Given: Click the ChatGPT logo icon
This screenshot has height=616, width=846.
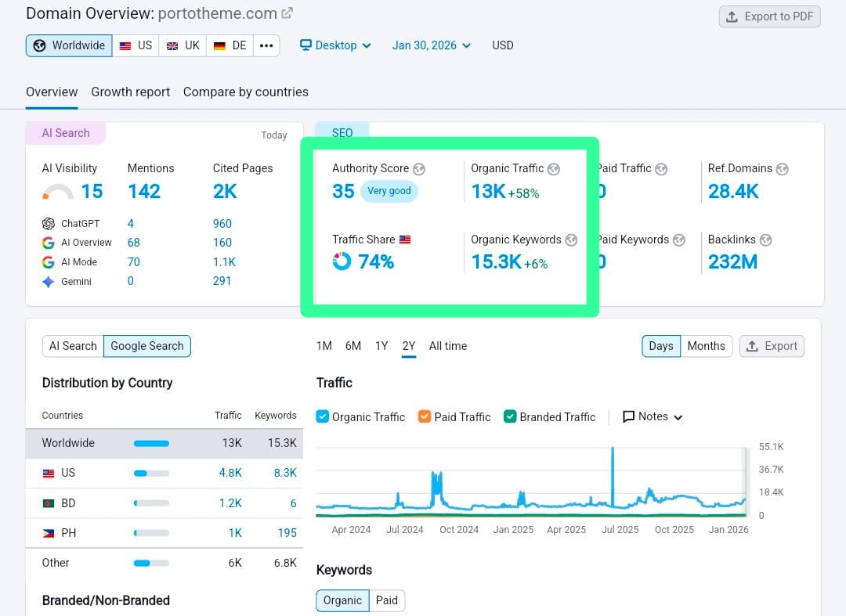Looking at the screenshot, I should pyautogui.click(x=49, y=223).
